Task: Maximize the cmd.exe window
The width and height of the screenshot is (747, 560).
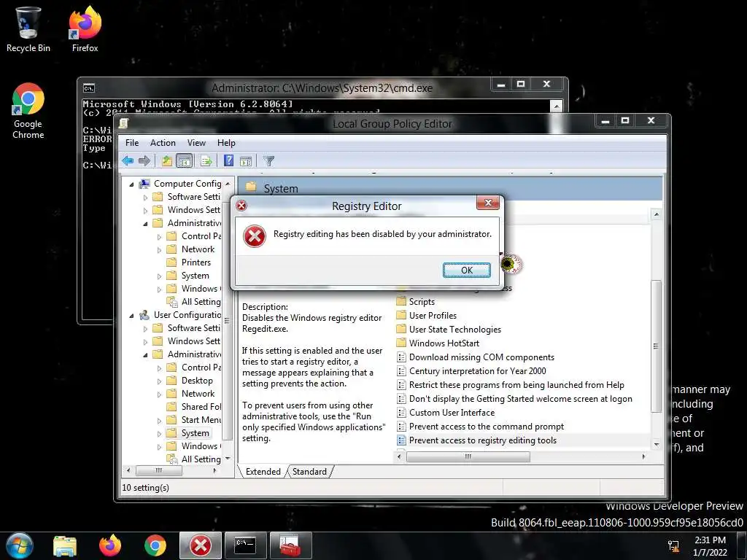Action: click(521, 84)
